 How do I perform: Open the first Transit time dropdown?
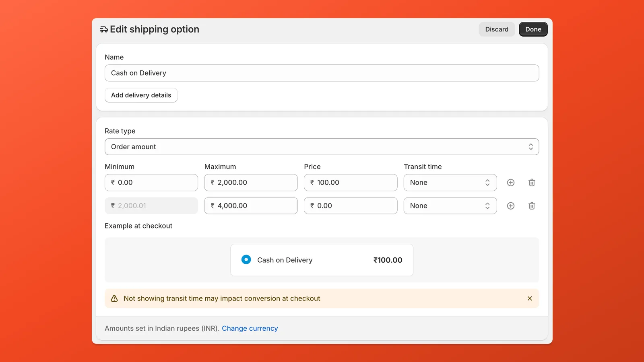tap(450, 183)
